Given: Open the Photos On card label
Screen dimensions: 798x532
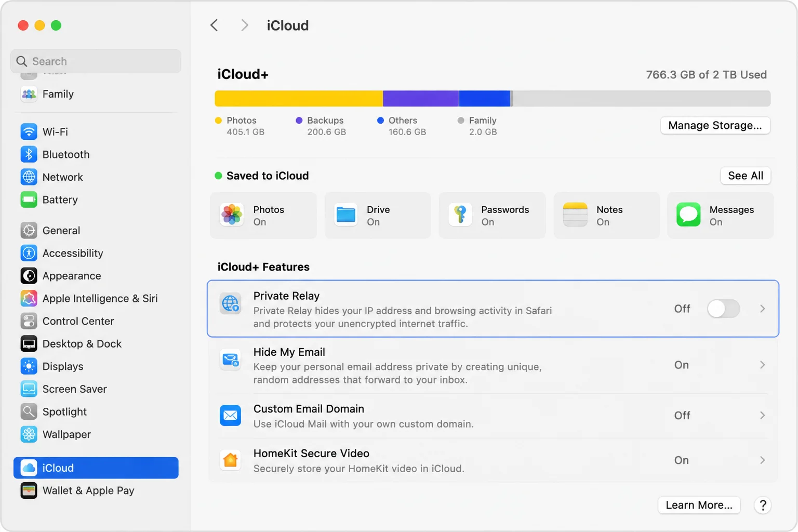Looking at the screenshot, I should (269, 216).
